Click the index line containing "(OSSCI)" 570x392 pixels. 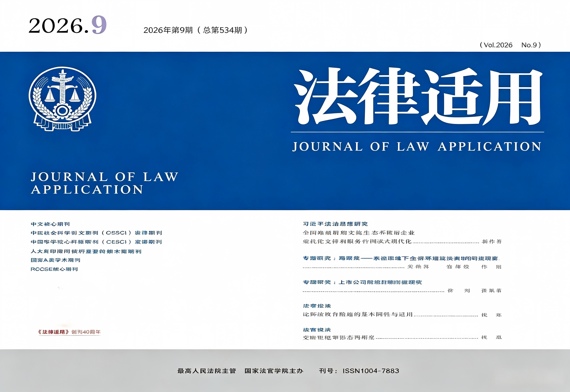point(96,233)
